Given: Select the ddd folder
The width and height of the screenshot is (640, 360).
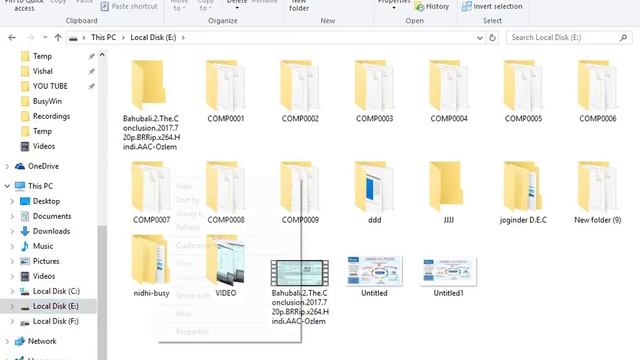Looking at the screenshot, I should 374,187.
